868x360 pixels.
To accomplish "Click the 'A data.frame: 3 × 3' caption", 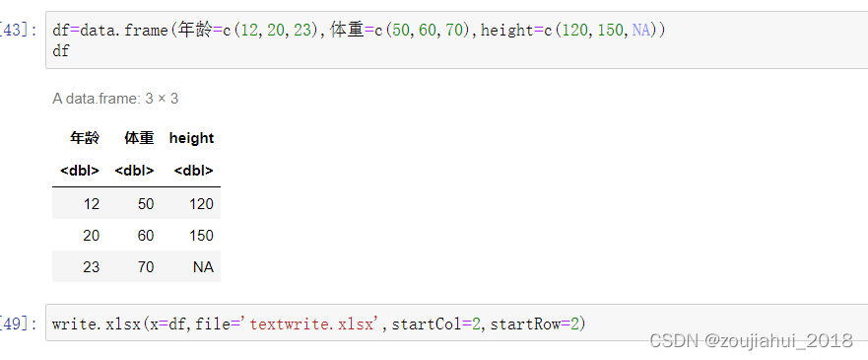I will [115, 99].
